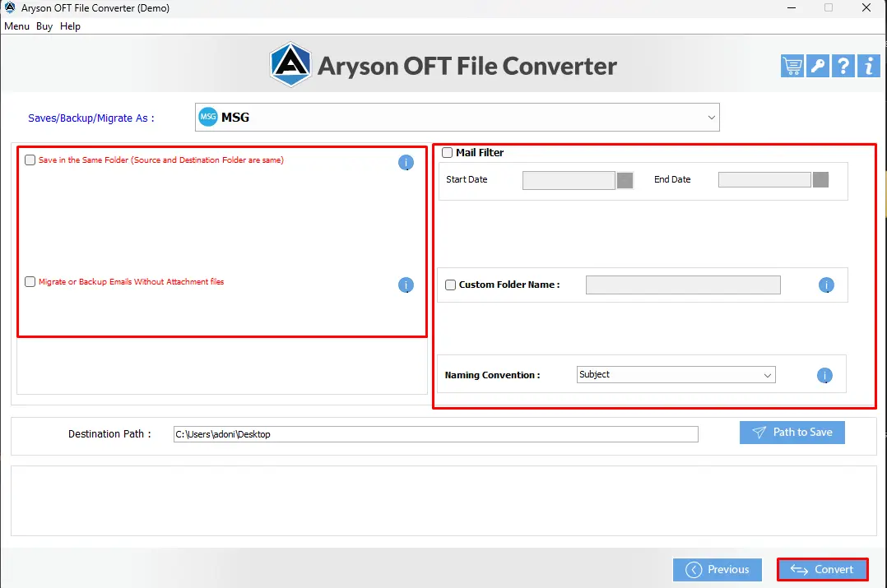The image size is (887, 588).
Task: Start conversion with Convert button
Action: tap(823, 569)
